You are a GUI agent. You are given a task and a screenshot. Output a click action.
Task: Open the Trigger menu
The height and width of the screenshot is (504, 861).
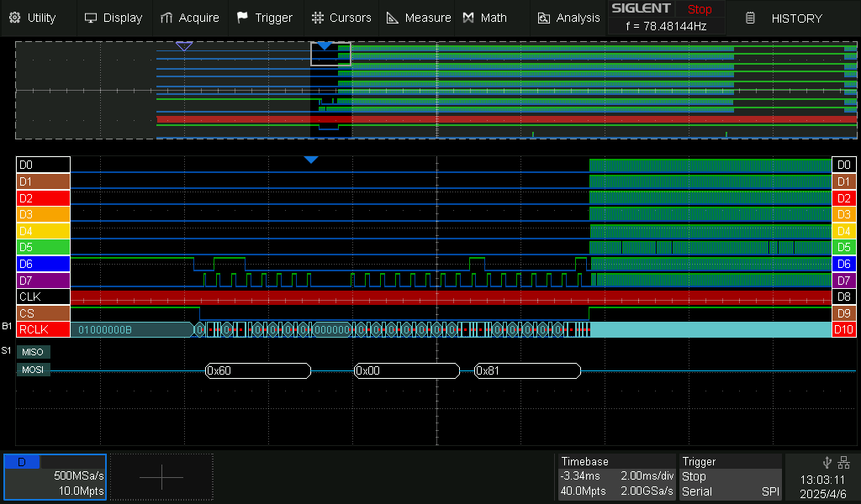265,18
